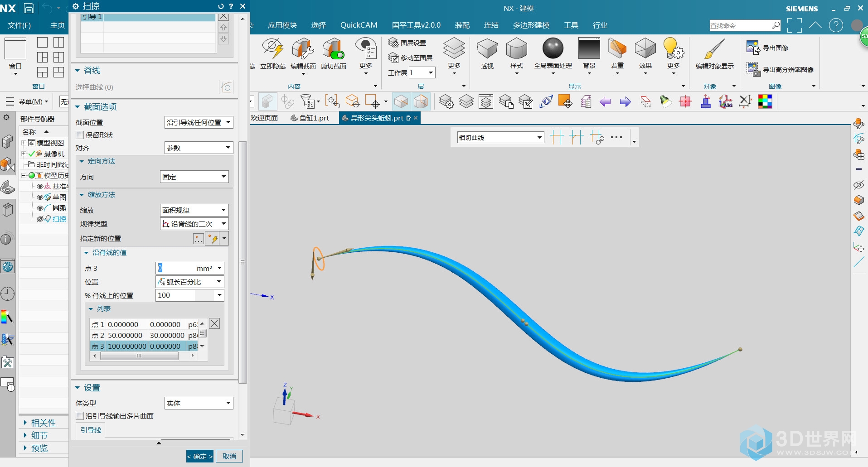Open the Work Layer (工作层) dropdown
868x467 pixels.
422,72
